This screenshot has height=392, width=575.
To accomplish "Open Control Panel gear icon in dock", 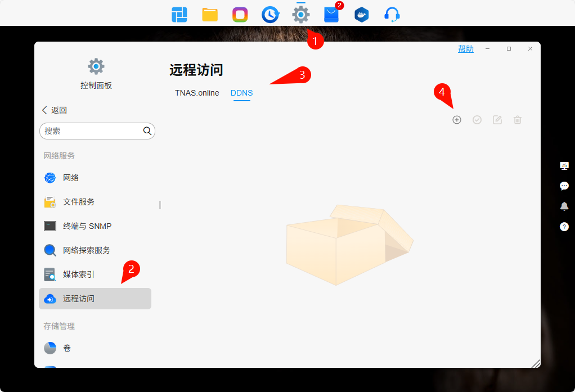I will pos(301,15).
